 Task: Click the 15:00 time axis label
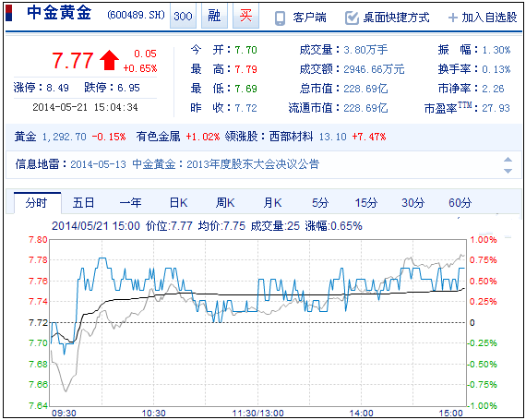[x=451, y=414]
